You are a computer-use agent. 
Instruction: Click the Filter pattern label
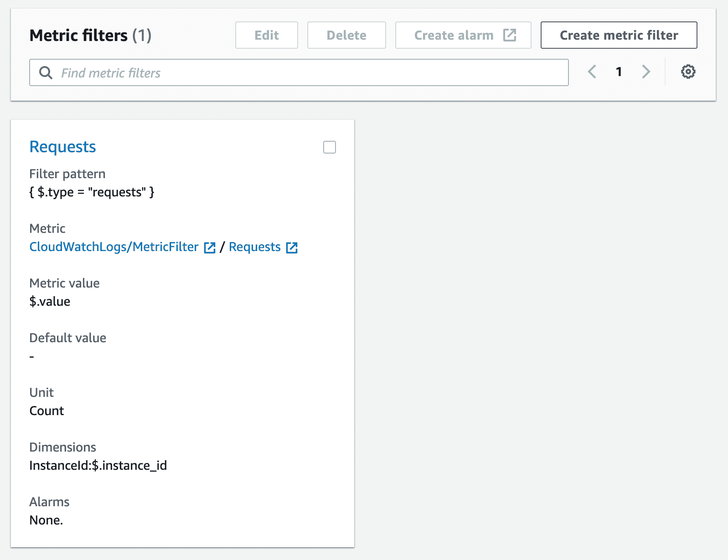[x=67, y=174]
